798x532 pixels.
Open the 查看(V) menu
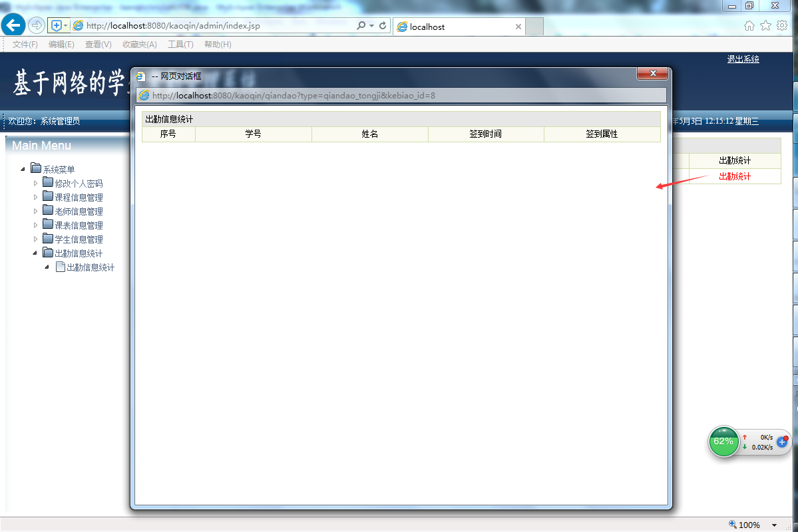click(99, 45)
